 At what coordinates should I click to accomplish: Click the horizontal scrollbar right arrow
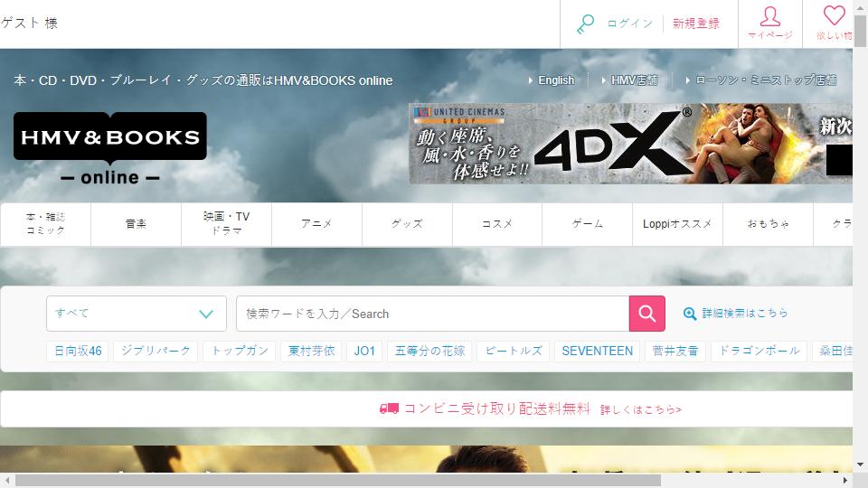845,480
